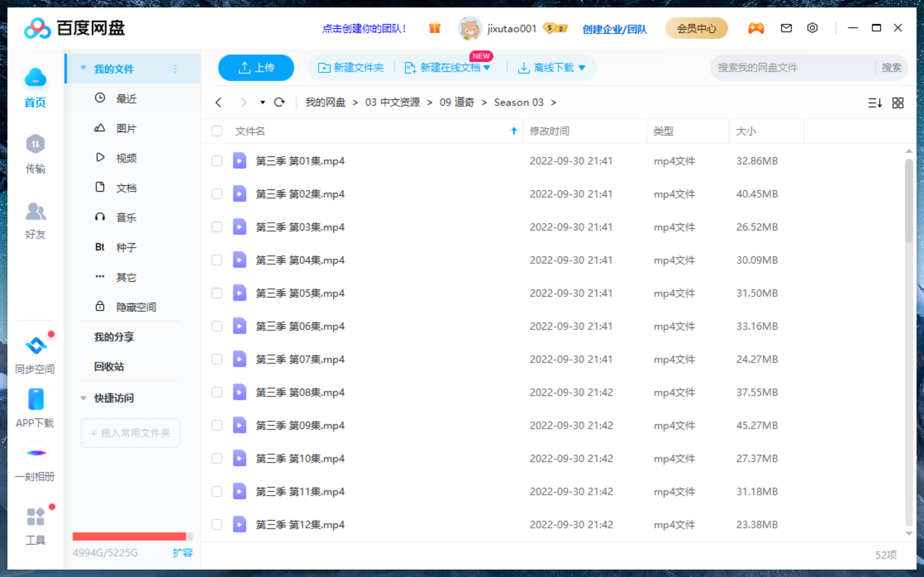The width and height of the screenshot is (924, 577).
Task: Open 回收站 recycle bin
Action: point(109,366)
